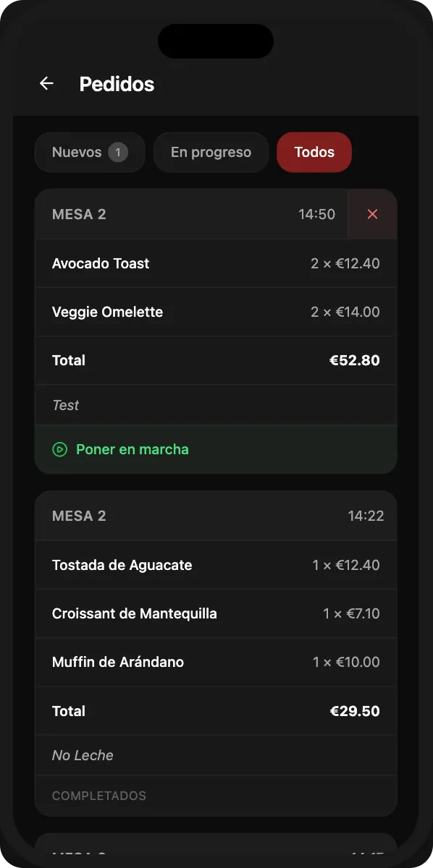The image size is (433, 868).
Task: Select the Muffin de Arándano item
Action: pyautogui.click(x=216, y=662)
